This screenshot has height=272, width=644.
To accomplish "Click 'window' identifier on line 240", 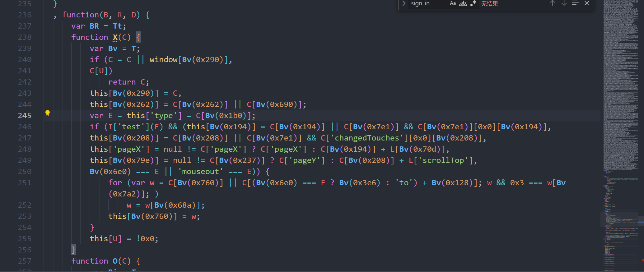I will pos(164,60).
